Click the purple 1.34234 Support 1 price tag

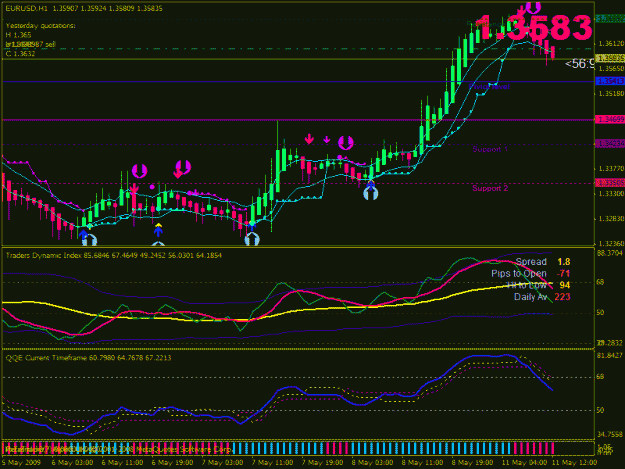point(610,143)
